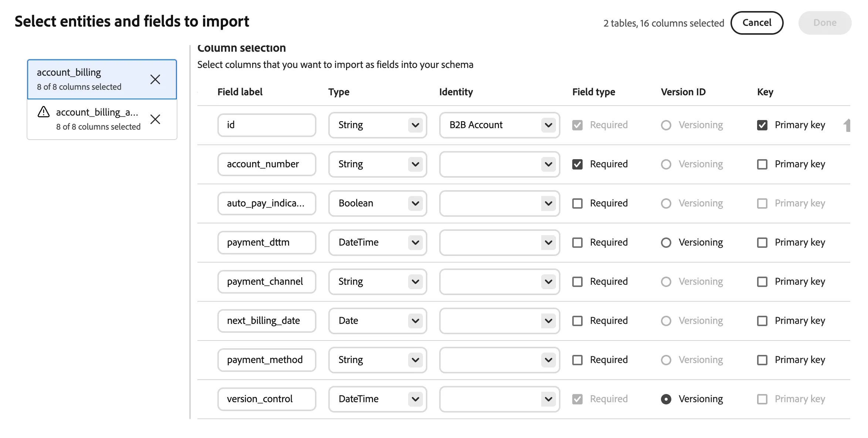868x438 pixels.
Task: Edit the payment_method field label
Action: point(267,360)
